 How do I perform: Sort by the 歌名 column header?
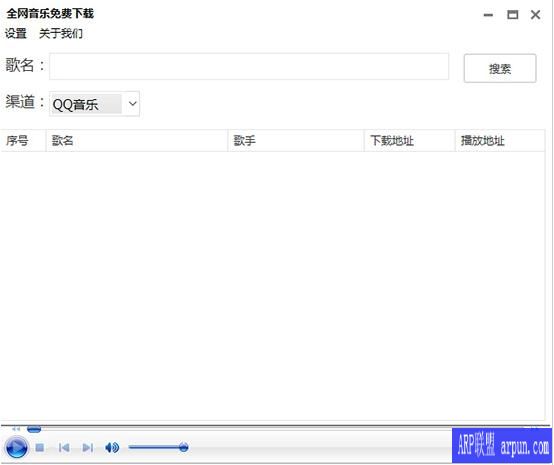click(137, 141)
